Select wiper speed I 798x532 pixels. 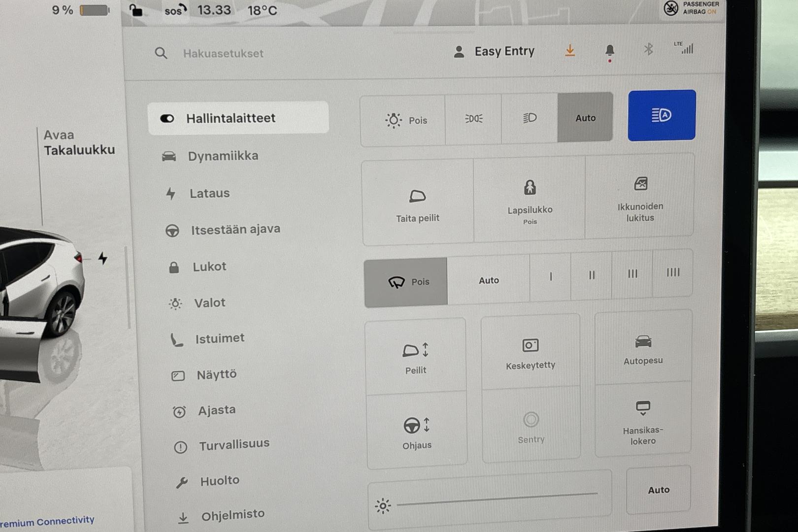point(551,276)
